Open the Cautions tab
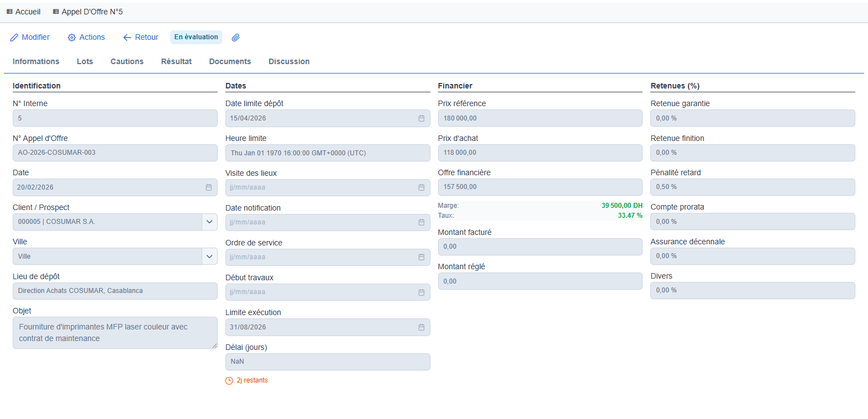The height and width of the screenshot is (419, 868). click(x=127, y=61)
